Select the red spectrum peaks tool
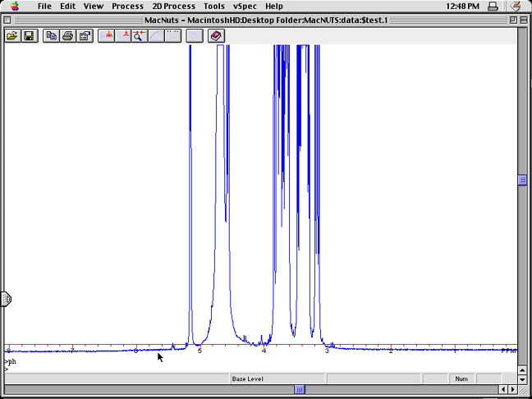532x399 pixels. 107,36
